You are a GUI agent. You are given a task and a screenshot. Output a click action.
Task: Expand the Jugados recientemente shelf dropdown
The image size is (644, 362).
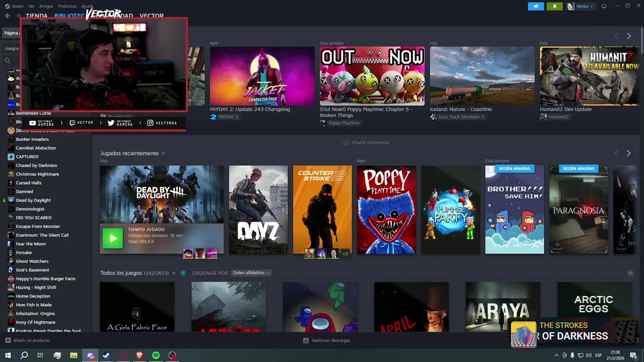point(163,153)
